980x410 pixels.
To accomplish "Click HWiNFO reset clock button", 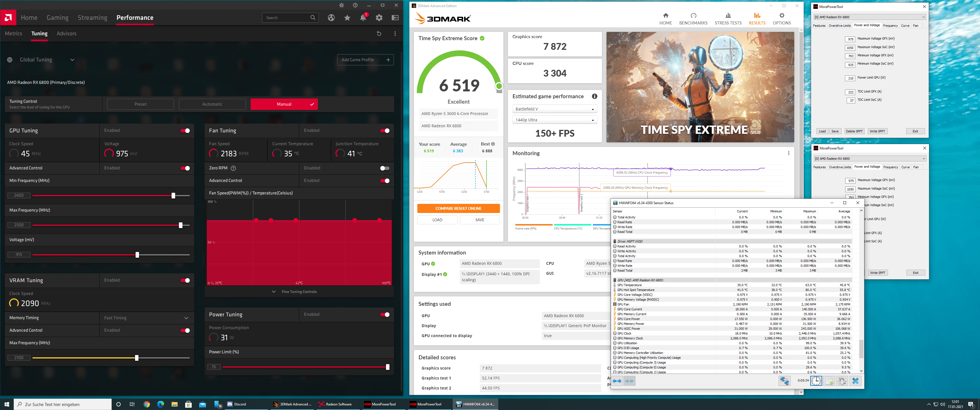I will [816, 381].
